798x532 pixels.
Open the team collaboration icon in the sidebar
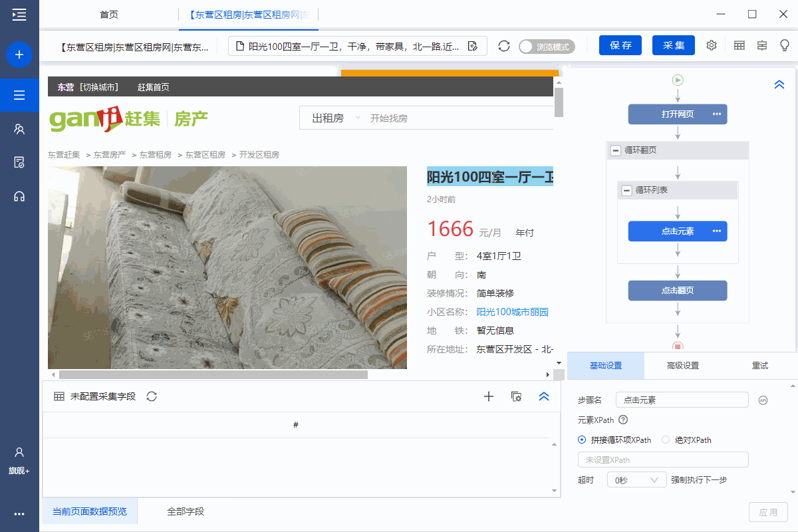click(x=19, y=129)
